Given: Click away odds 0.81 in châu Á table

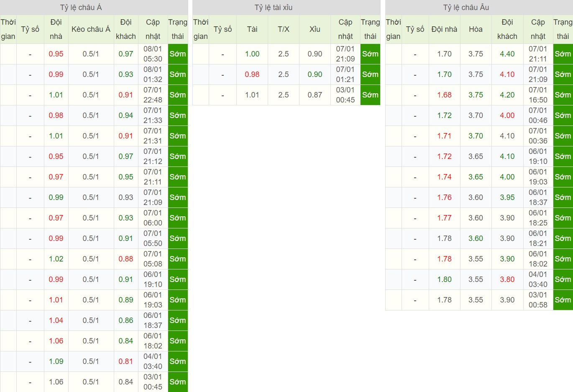Looking at the screenshot, I should coord(126,361).
